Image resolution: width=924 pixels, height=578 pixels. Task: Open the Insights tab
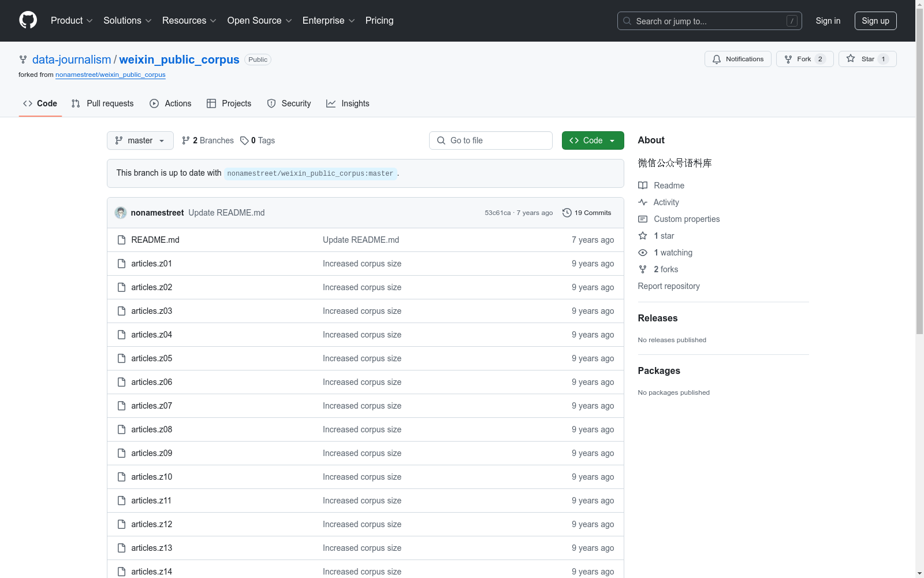click(348, 103)
